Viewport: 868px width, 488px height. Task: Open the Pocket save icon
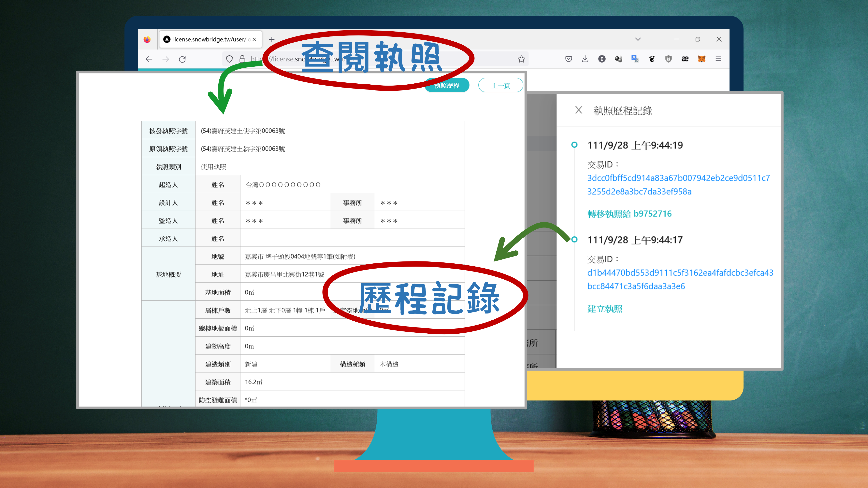[569, 59]
